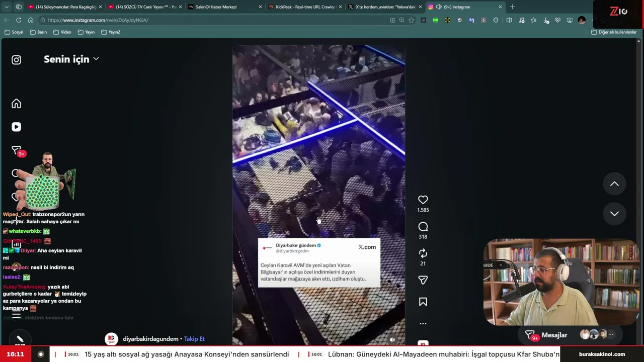The width and height of the screenshot is (644, 362).
Task: Open the browser essentials heart icon
Action: [x=557, y=20]
